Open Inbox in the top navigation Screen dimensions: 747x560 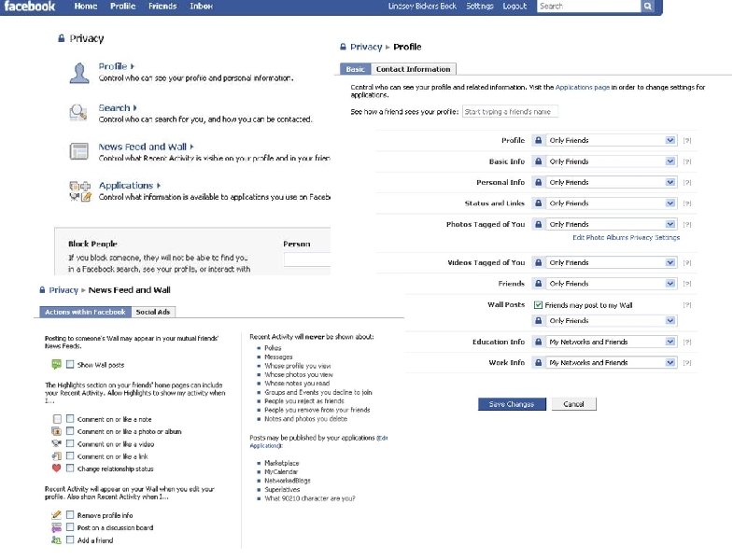coord(201,7)
